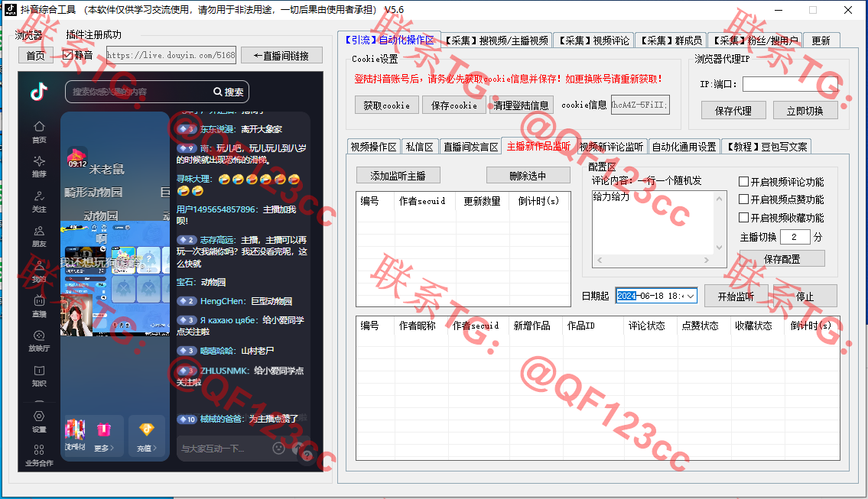Click level 10 badge of 械械的爸爸
This screenshot has height=499, width=868.
tap(187, 420)
